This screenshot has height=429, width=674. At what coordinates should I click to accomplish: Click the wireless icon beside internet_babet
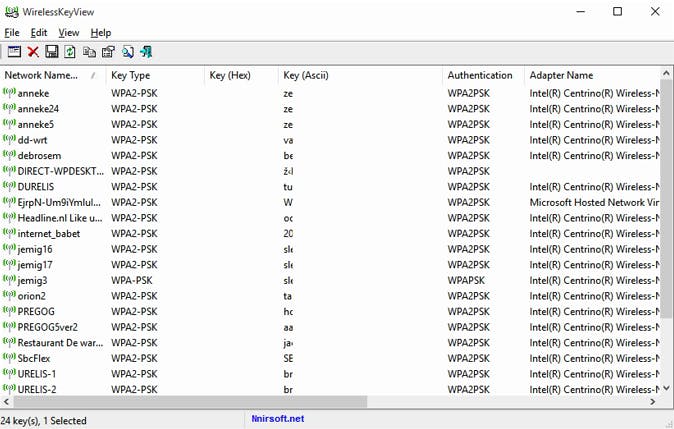pos(9,233)
